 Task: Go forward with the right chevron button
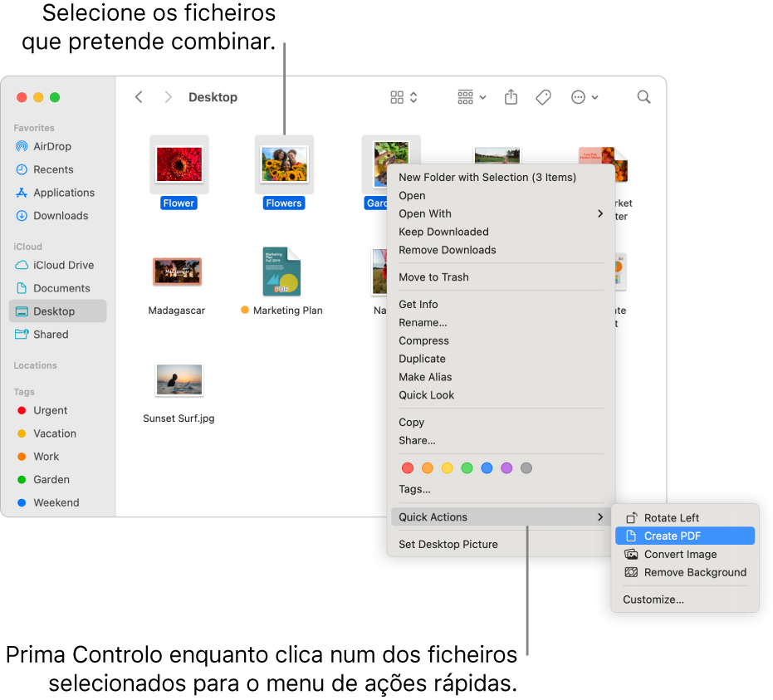click(168, 97)
